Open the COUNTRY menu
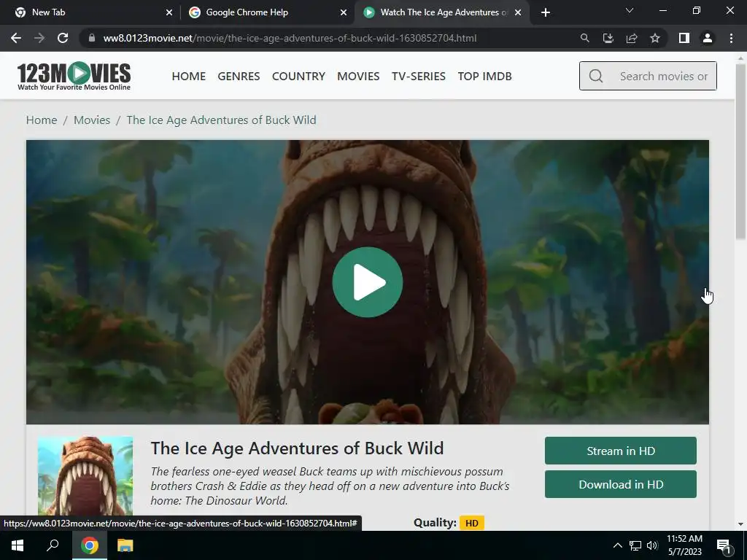The image size is (747, 560). click(x=298, y=76)
